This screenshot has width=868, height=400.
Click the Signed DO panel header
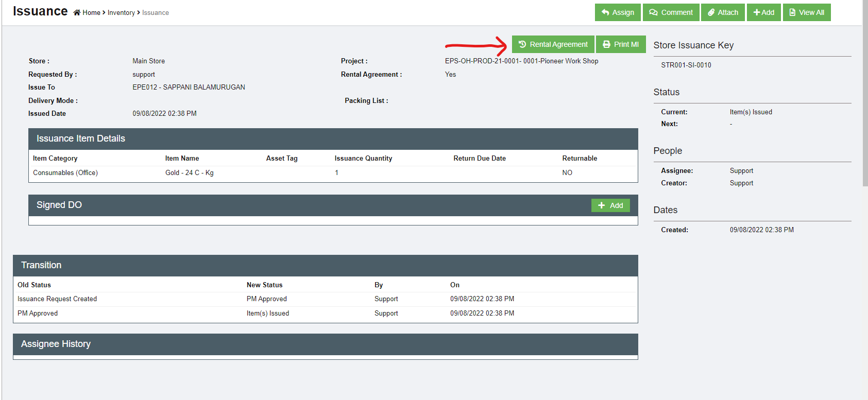point(309,205)
